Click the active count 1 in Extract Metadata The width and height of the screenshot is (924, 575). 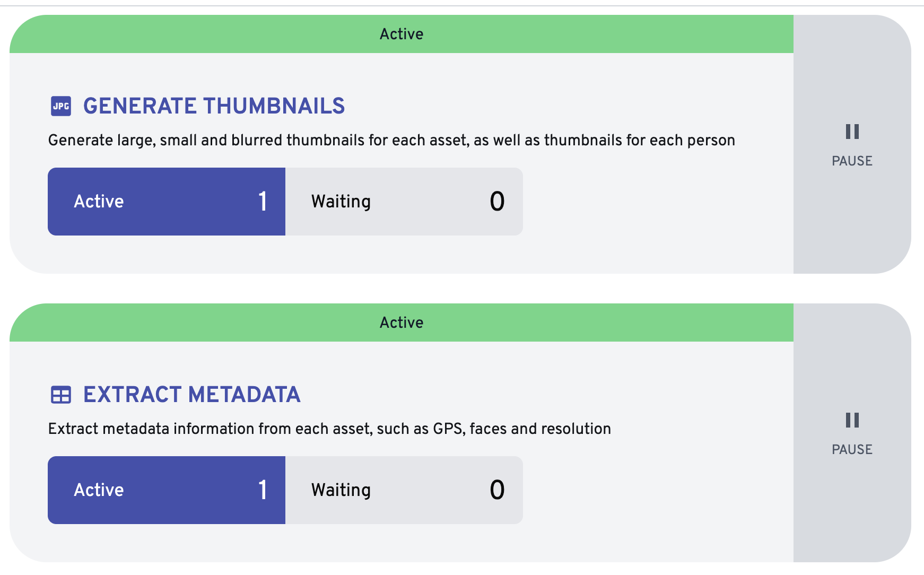pyautogui.click(x=263, y=490)
